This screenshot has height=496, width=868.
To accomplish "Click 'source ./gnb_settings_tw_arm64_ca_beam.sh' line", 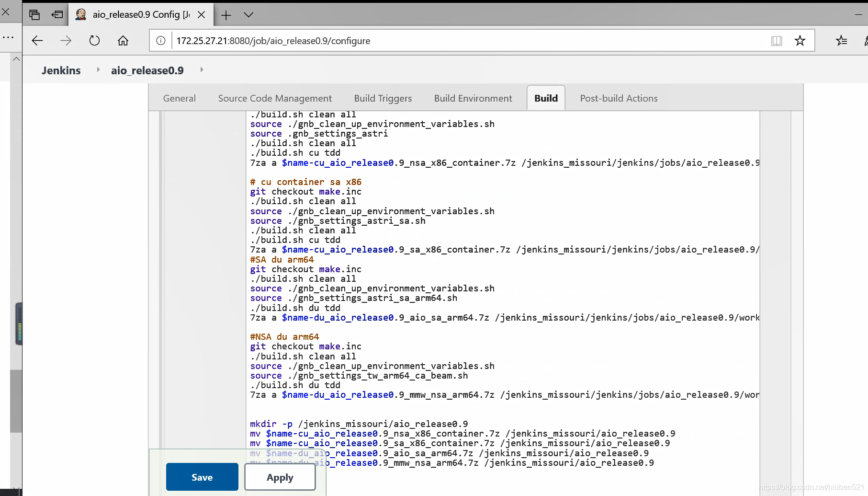I will point(359,376).
